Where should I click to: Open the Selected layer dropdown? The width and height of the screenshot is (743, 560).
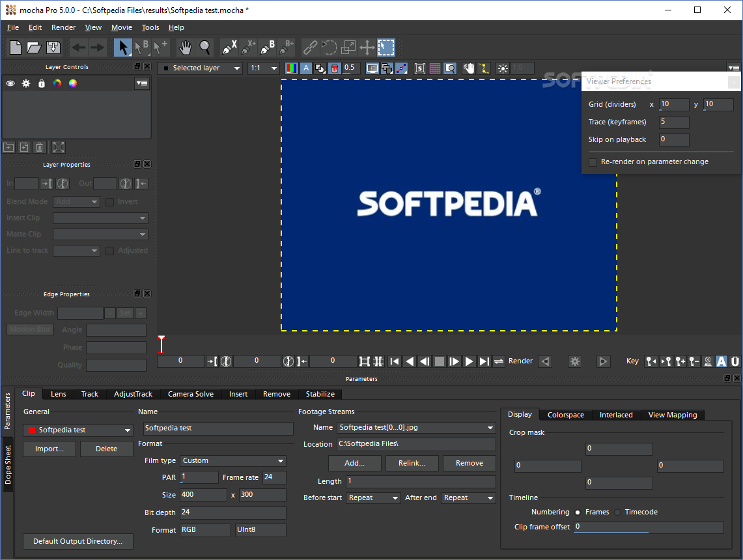pos(200,68)
